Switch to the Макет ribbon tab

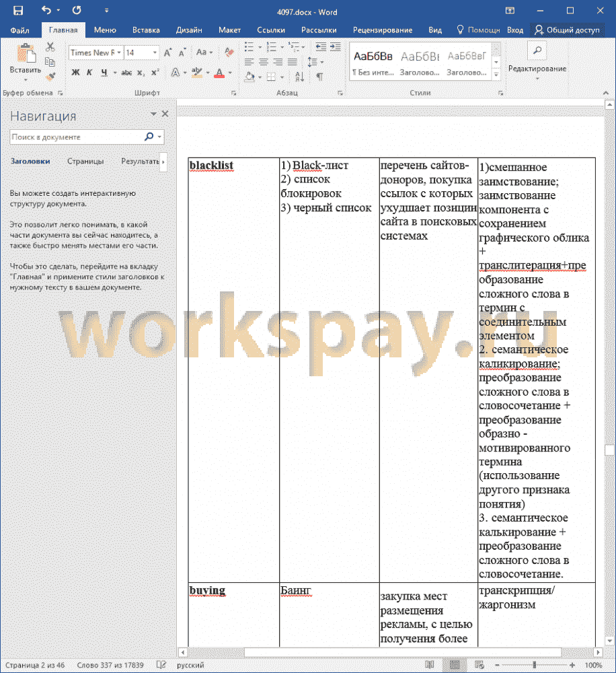coord(229,30)
